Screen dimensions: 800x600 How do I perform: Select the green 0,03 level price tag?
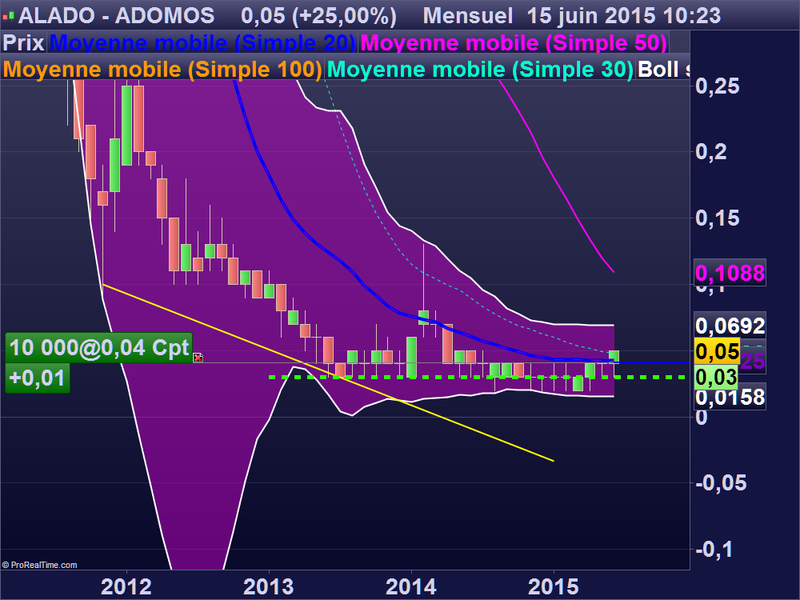pyautogui.click(x=716, y=378)
